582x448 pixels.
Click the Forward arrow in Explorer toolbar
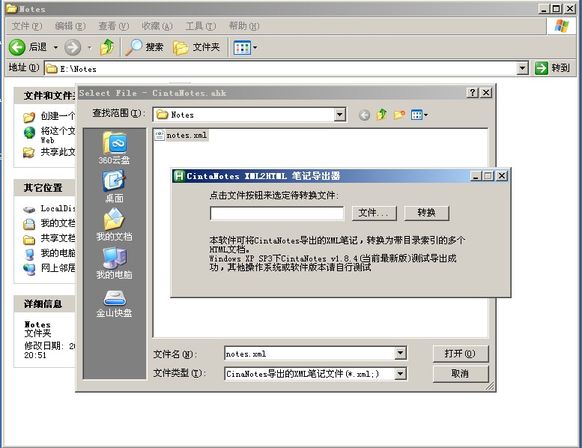pyautogui.click(x=72, y=47)
